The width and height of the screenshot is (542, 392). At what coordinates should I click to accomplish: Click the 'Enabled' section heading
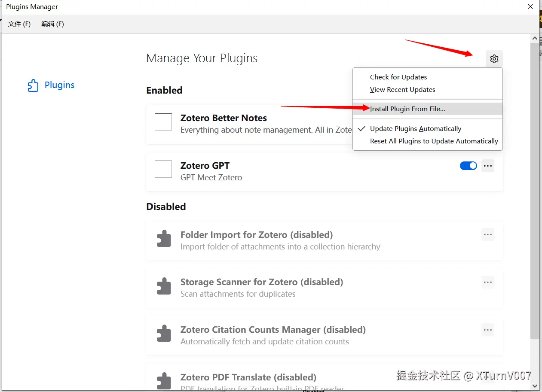coord(164,90)
